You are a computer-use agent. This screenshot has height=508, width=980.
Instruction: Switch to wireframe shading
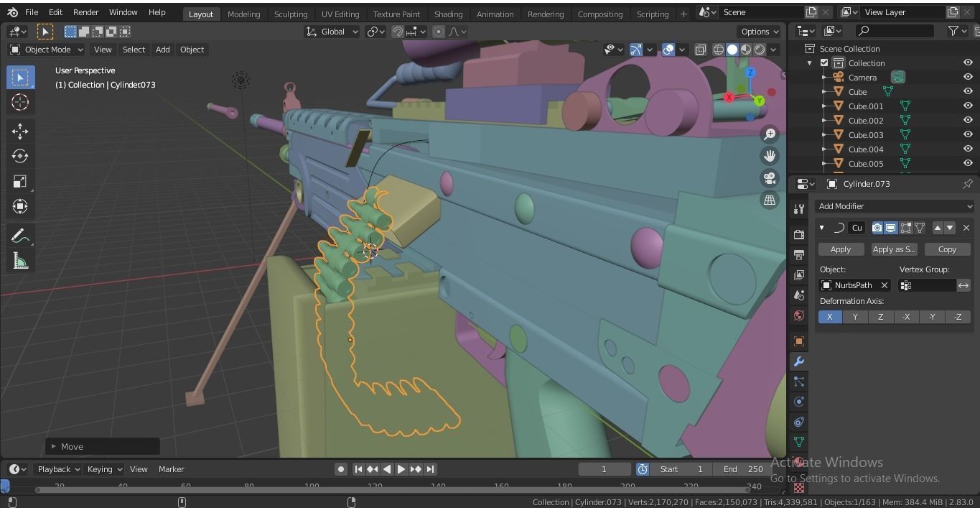[718, 50]
